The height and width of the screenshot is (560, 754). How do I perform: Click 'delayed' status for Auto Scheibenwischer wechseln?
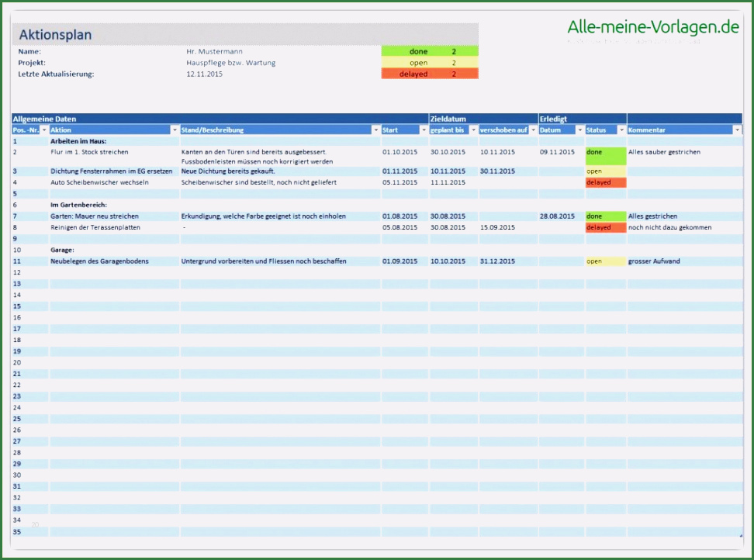(x=605, y=182)
